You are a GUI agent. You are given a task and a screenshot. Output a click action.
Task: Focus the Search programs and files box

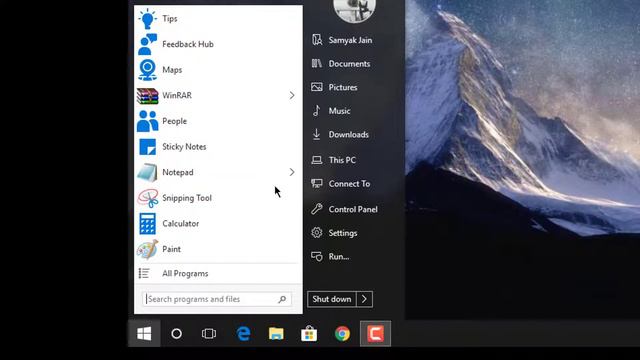pyautogui.click(x=217, y=299)
